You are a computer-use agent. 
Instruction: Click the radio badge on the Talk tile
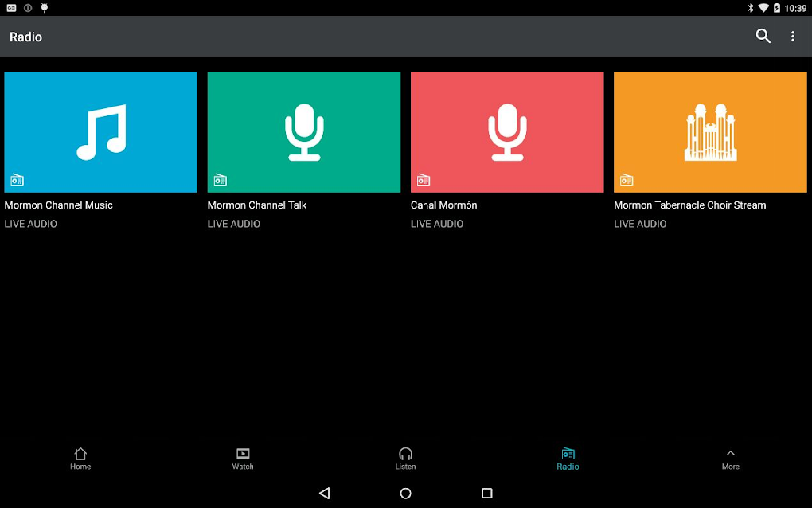(x=220, y=180)
